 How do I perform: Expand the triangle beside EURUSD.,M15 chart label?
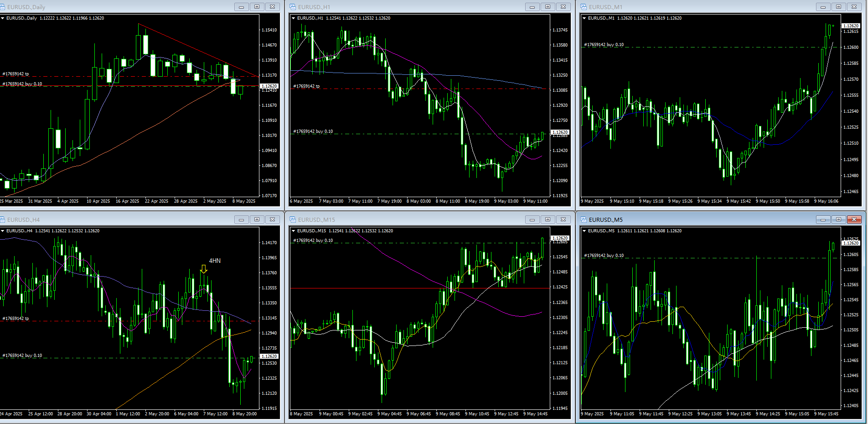coord(294,231)
